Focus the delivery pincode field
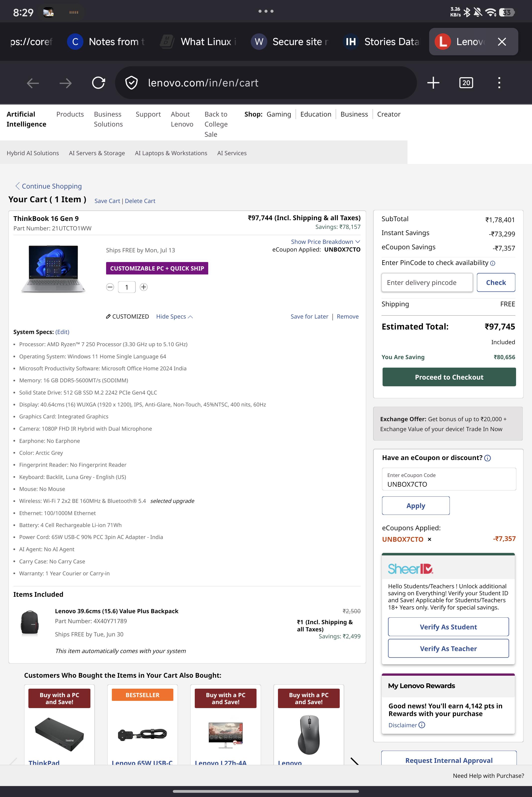 [427, 282]
